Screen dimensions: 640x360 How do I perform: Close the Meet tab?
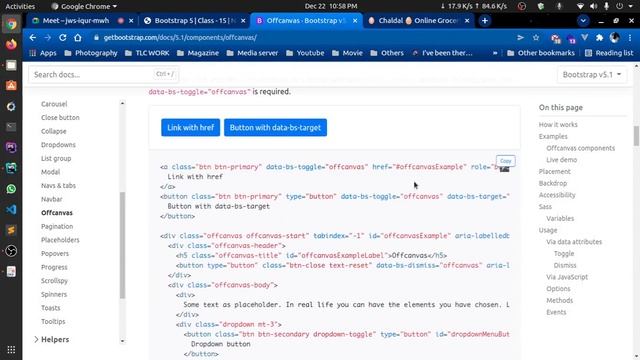click(x=131, y=20)
